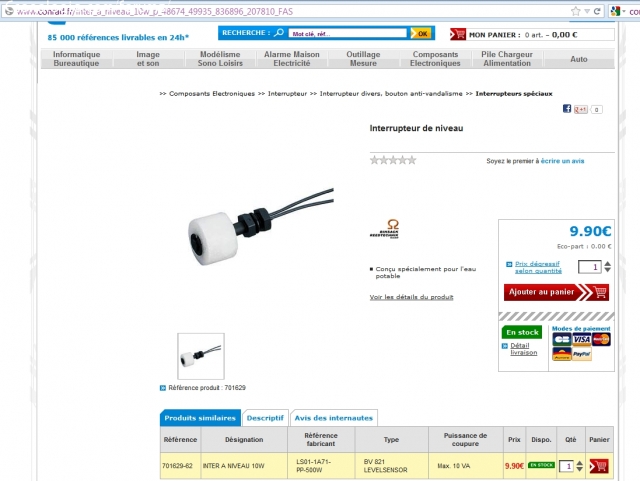Click the Google +1 button
This screenshot has height=481, width=640.
(580, 109)
